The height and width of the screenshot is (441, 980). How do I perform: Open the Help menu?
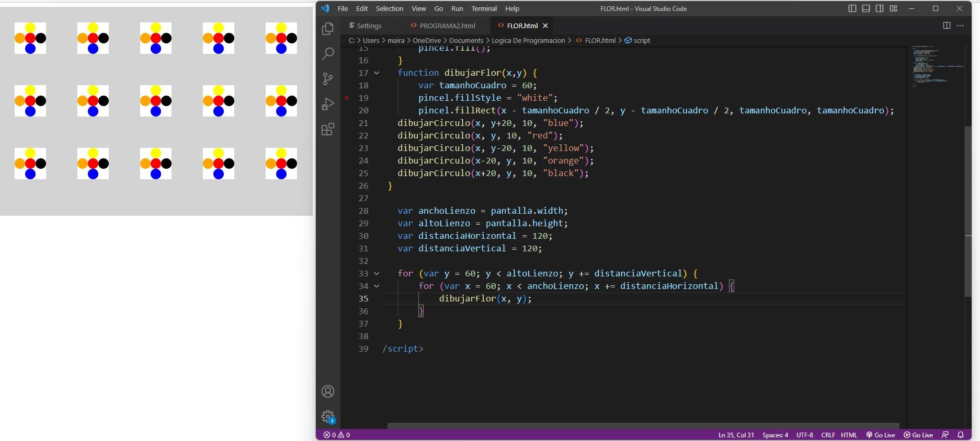(x=512, y=8)
